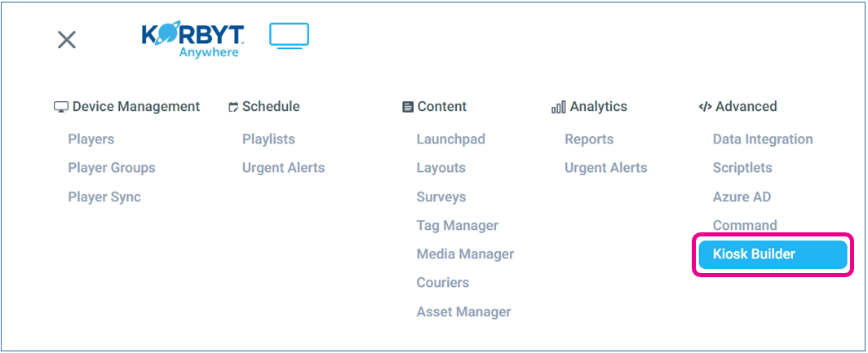
Task: Open Data Integration settings
Action: (763, 139)
